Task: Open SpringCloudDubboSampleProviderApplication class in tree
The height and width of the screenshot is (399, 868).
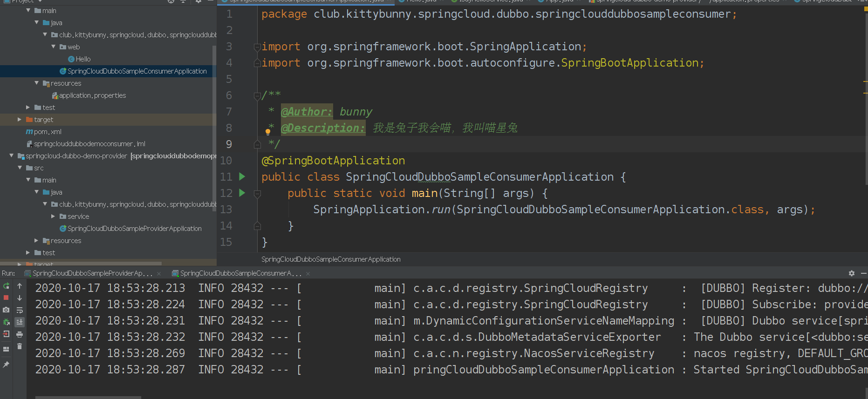Action: (134, 229)
